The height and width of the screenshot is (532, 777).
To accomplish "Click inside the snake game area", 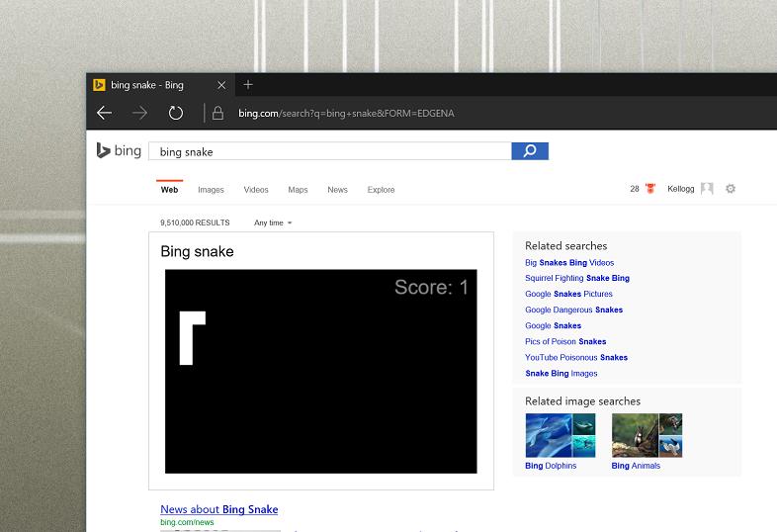I will pyautogui.click(x=320, y=372).
